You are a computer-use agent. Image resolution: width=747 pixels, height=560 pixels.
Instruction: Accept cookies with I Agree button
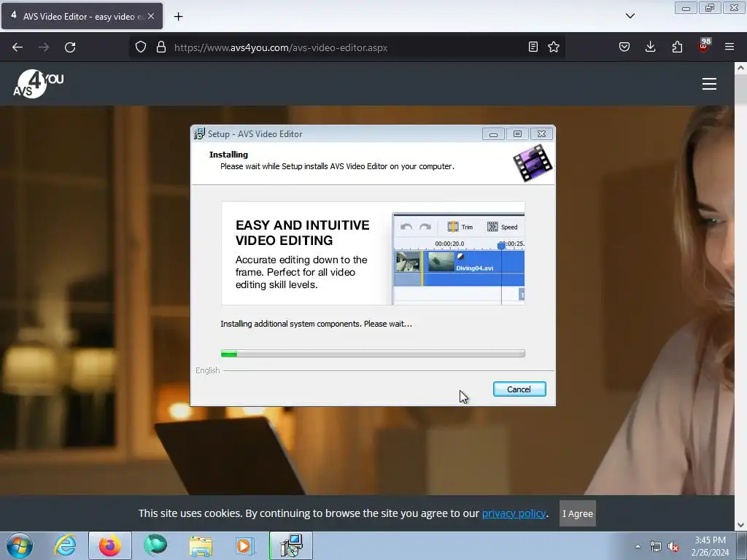click(578, 513)
